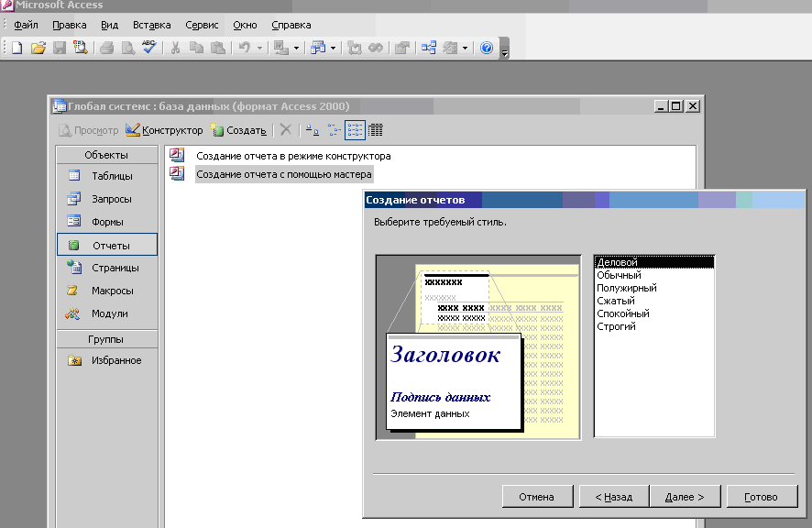The image size is (812, 528).
Task: Choose the Сжатый report style
Action: tap(654, 301)
